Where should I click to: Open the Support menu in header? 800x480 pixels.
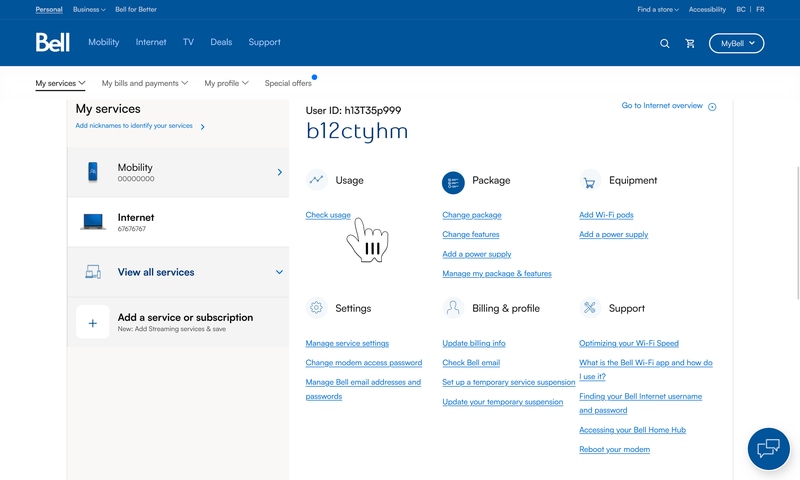click(x=264, y=42)
